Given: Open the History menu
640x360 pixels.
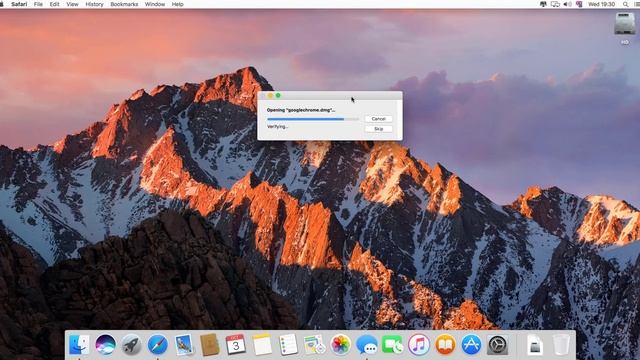Looking at the screenshot, I should 94,4.
